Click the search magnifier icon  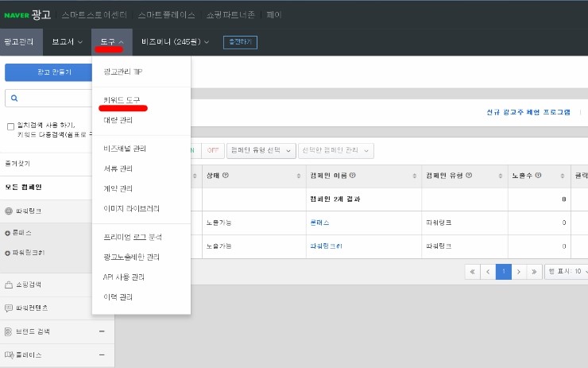pos(14,99)
